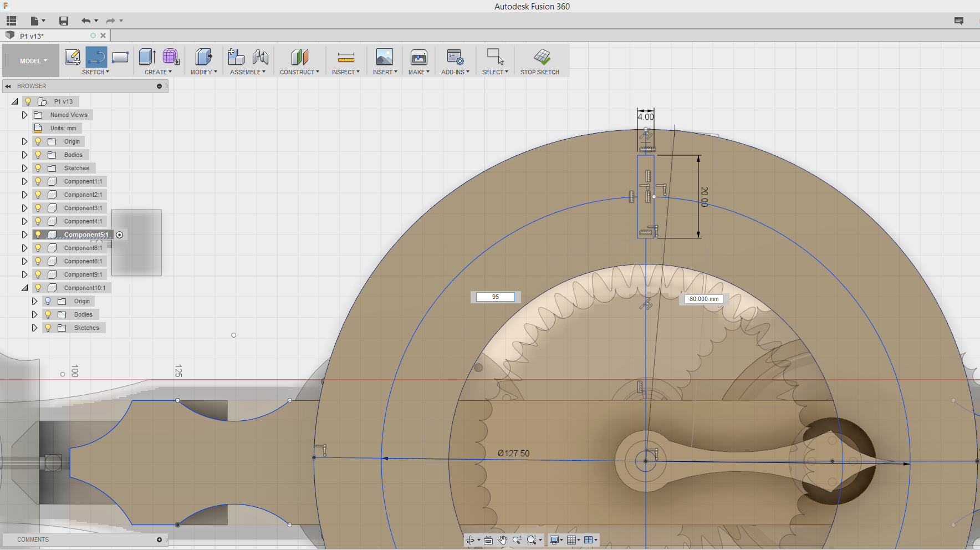
Task: Expand the top-level Origin folder
Action: click(24, 141)
